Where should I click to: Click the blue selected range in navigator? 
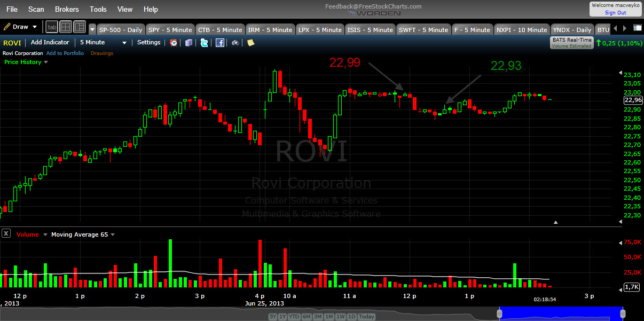point(561,314)
